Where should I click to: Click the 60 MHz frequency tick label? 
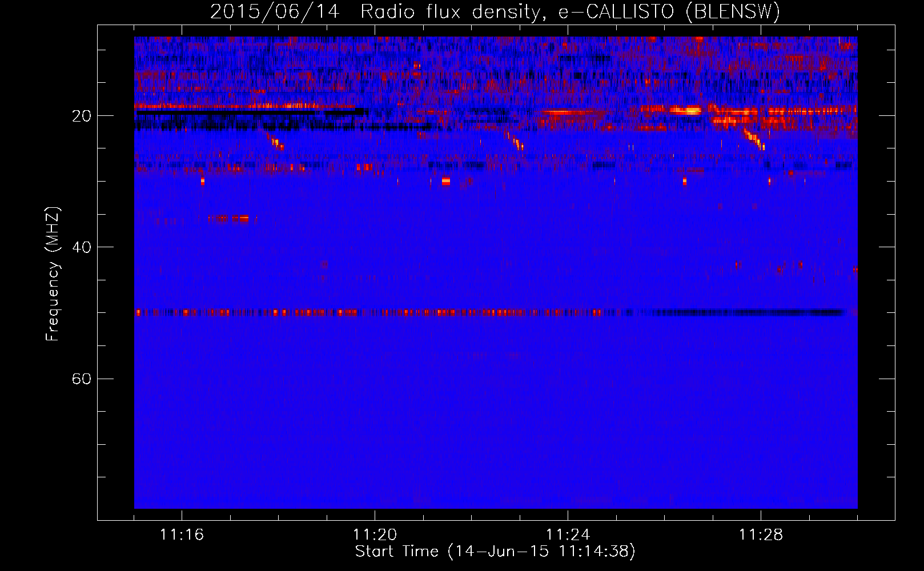point(82,379)
